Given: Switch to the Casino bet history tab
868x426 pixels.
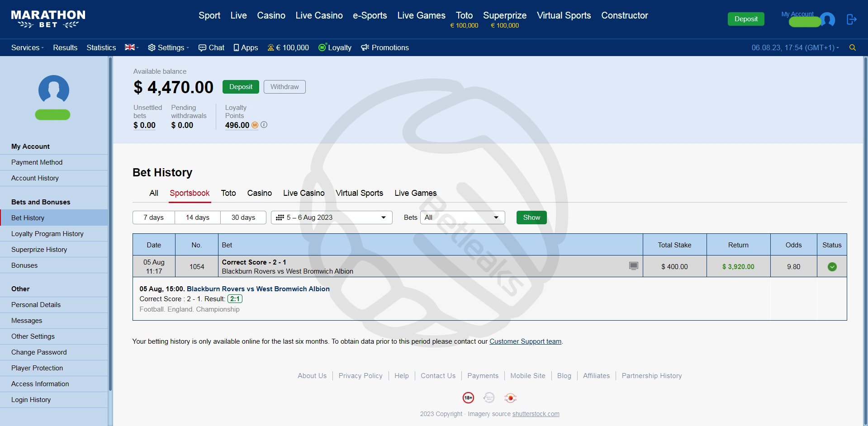Looking at the screenshot, I should click(x=260, y=193).
